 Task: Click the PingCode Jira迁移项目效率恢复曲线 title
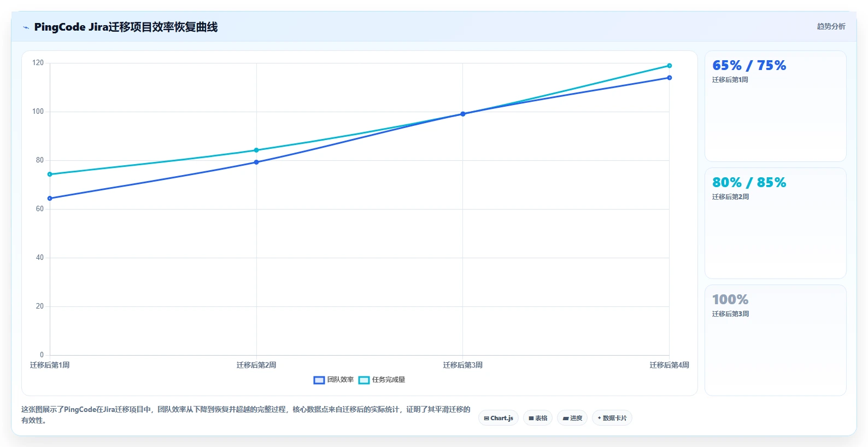coord(126,27)
